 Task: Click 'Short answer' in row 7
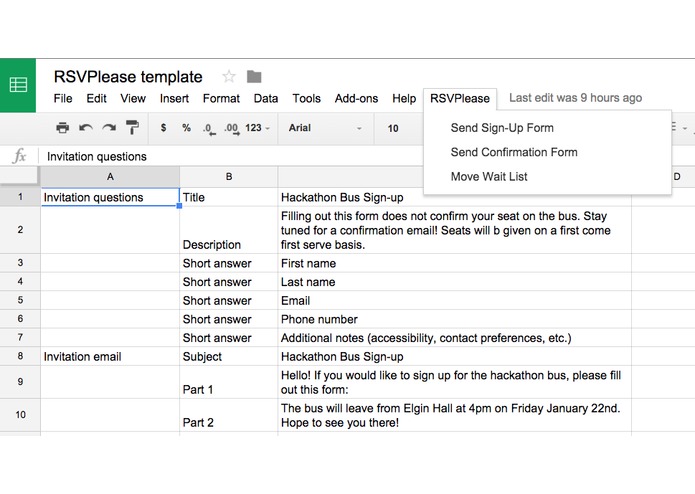(x=229, y=338)
